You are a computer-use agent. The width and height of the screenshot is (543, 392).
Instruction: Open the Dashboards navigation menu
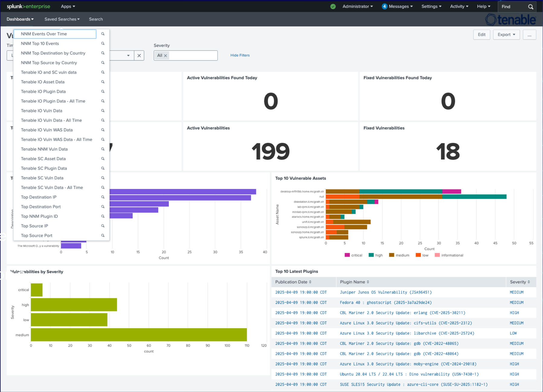(20, 19)
